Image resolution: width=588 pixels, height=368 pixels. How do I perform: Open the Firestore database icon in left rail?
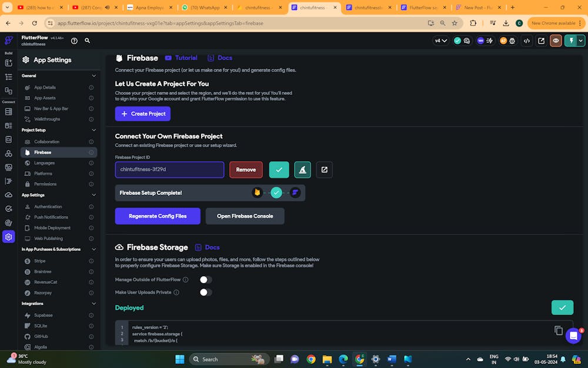9,111
